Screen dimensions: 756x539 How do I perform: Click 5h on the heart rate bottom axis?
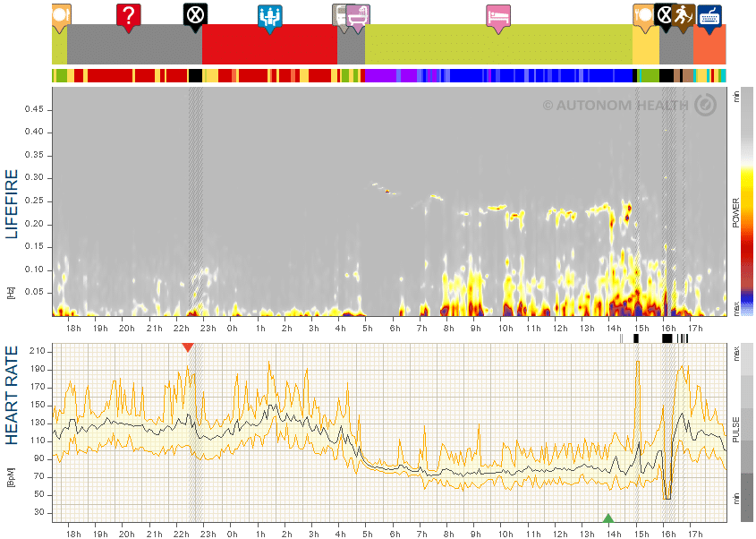click(368, 535)
